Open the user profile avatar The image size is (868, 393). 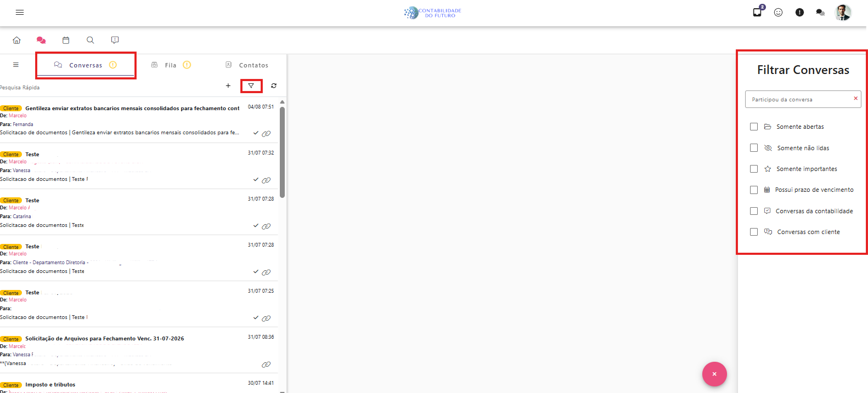(x=843, y=12)
